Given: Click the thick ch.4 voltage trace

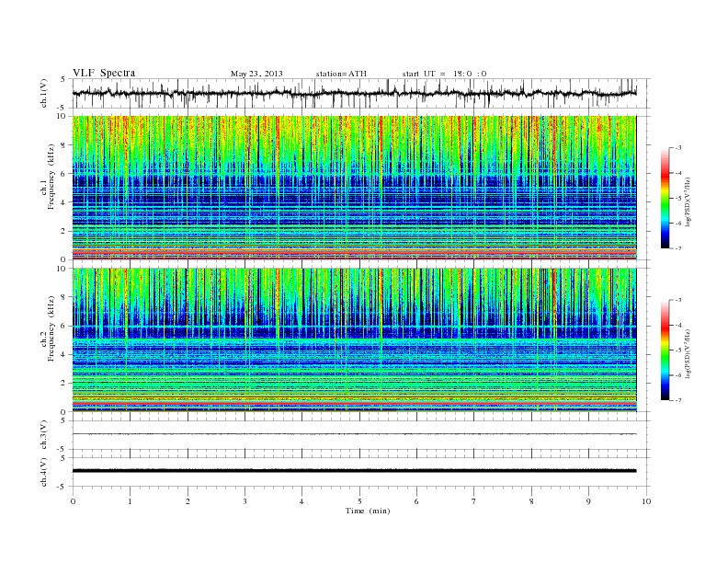Looking at the screenshot, I should [x=354, y=471].
